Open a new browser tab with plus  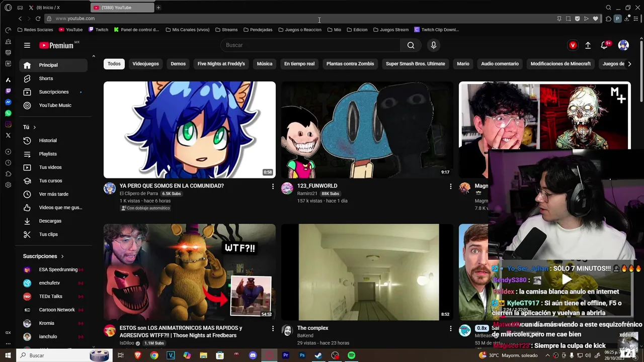tap(158, 8)
